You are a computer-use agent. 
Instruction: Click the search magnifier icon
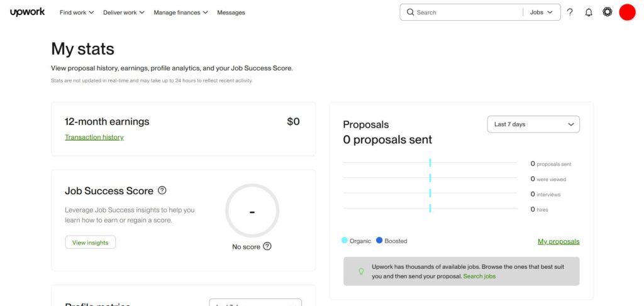410,12
